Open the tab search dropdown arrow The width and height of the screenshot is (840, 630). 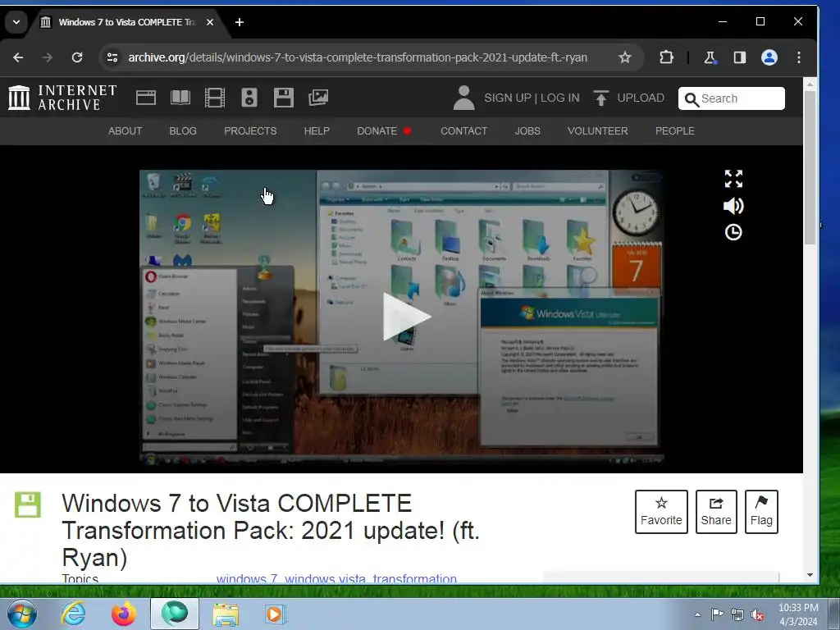[x=16, y=22]
